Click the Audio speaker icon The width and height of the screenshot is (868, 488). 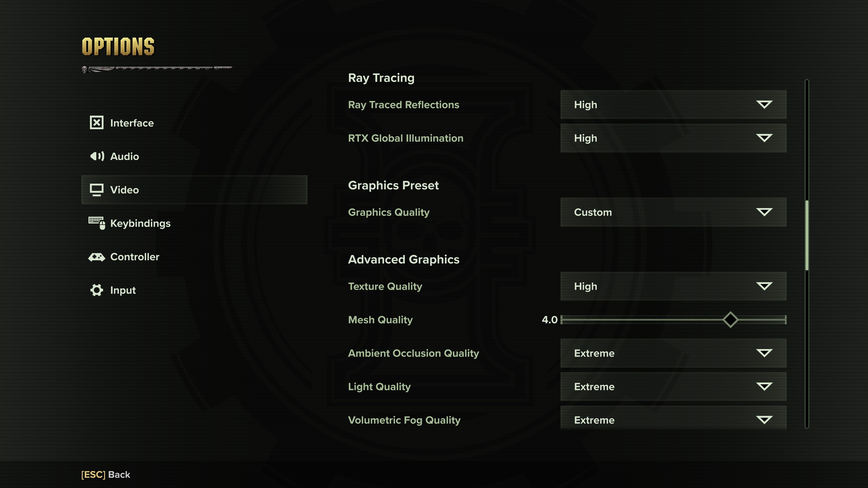tap(97, 156)
